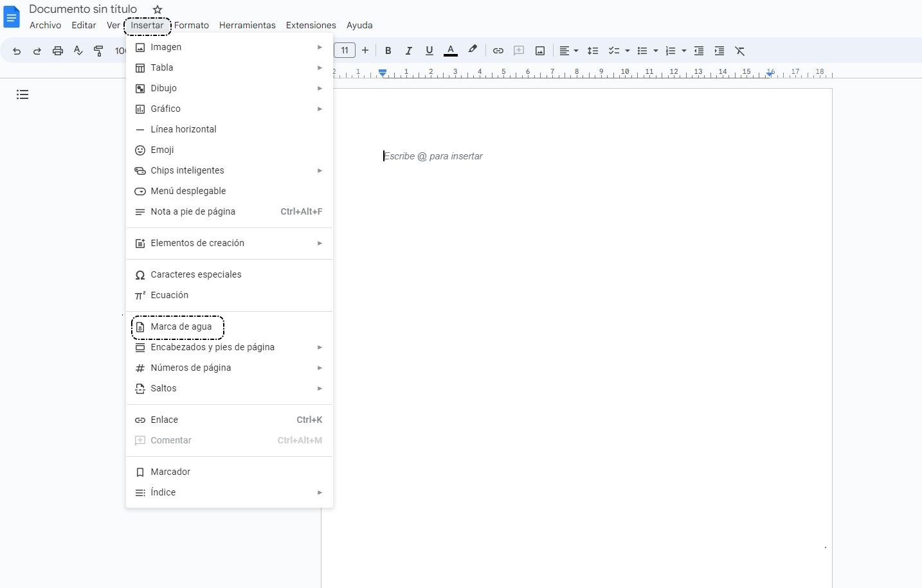The height and width of the screenshot is (588, 922).
Task: Click the insert link toolbar icon
Action: tap(498, 51)
